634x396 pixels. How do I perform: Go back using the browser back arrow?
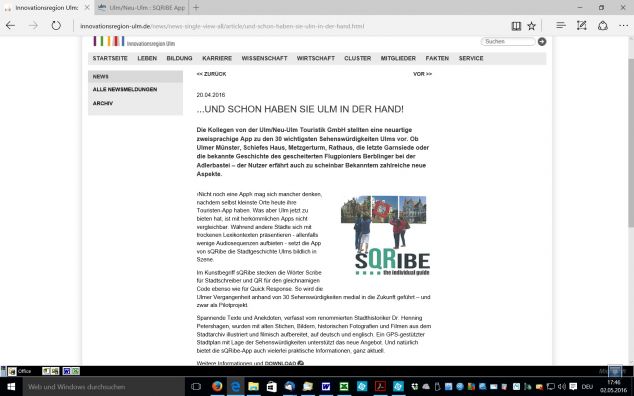click(x=11, y=26)
